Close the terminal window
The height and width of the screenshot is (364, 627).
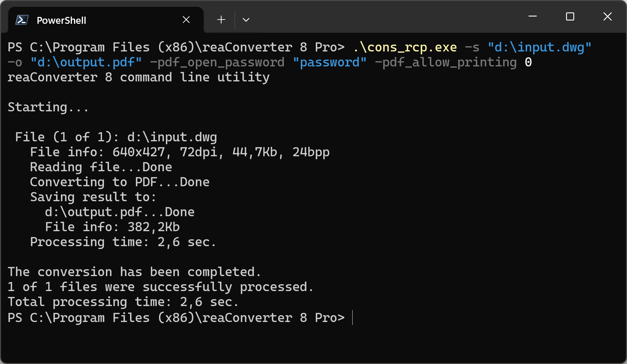point(607,16)
